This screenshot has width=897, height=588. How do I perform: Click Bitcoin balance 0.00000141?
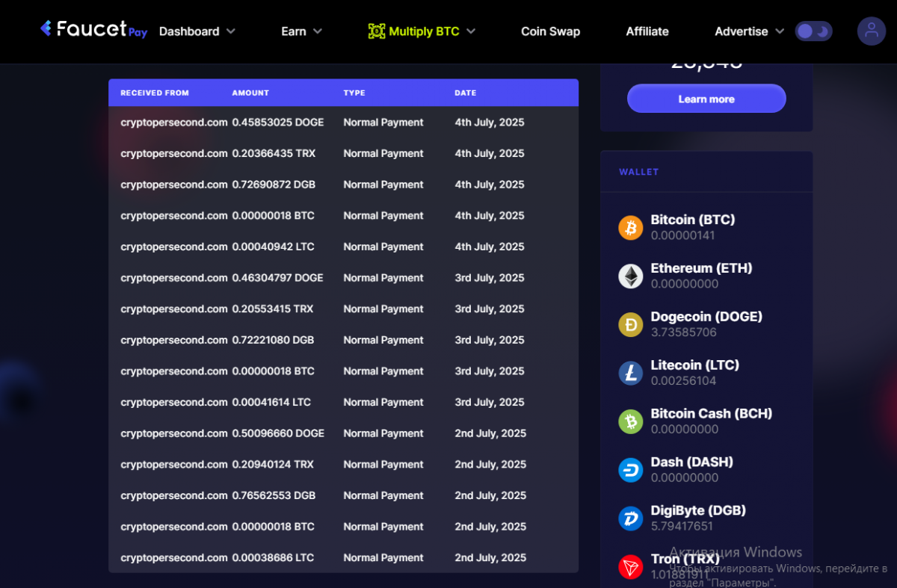(682, 235)
